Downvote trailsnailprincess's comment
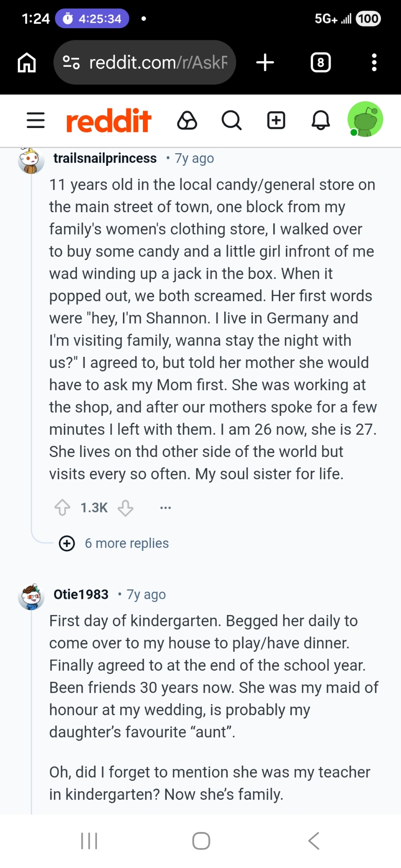This screenshot has width=401, height=868. [x=126, y=507]
